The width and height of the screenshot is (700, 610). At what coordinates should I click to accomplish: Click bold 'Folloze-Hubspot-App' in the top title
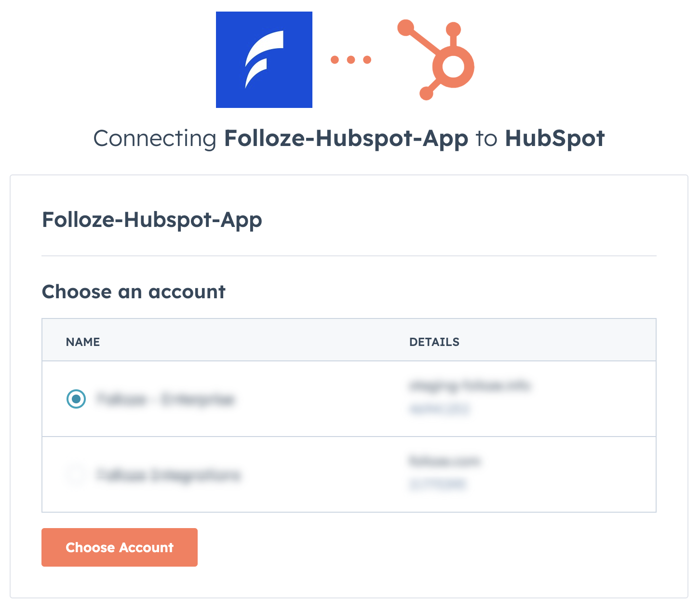(x=346, y=139)
